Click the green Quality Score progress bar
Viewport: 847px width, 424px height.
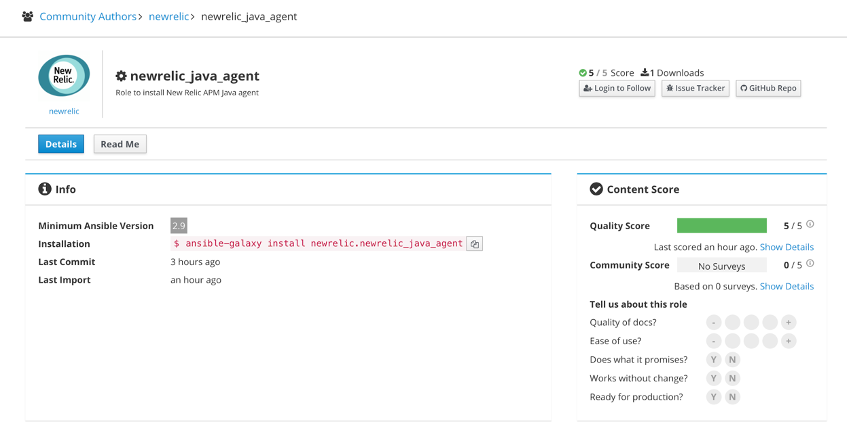722,226
